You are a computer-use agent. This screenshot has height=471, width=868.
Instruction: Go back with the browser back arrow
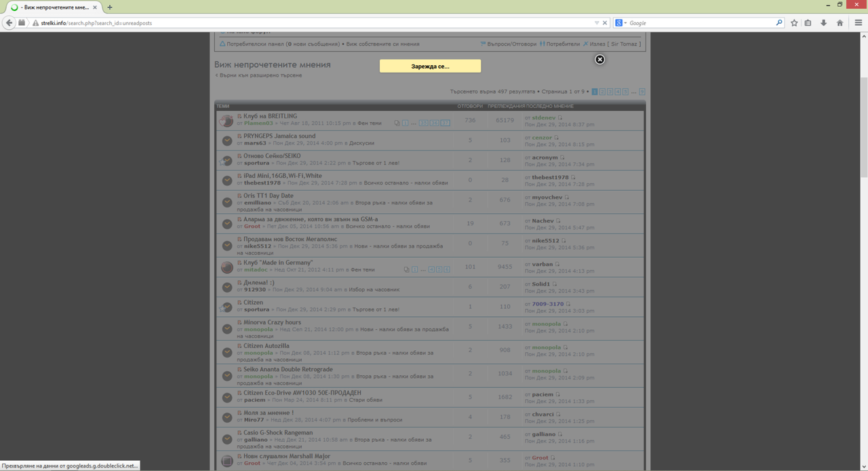(9, 22)
